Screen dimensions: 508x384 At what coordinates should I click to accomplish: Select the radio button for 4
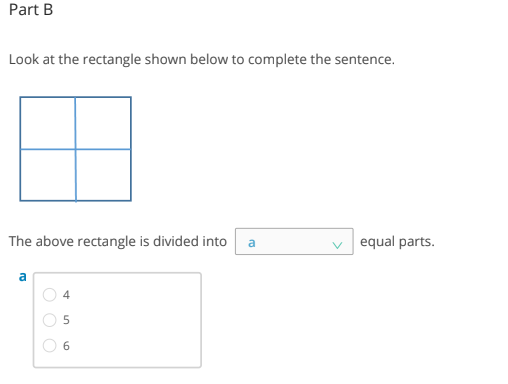(49, 295)
